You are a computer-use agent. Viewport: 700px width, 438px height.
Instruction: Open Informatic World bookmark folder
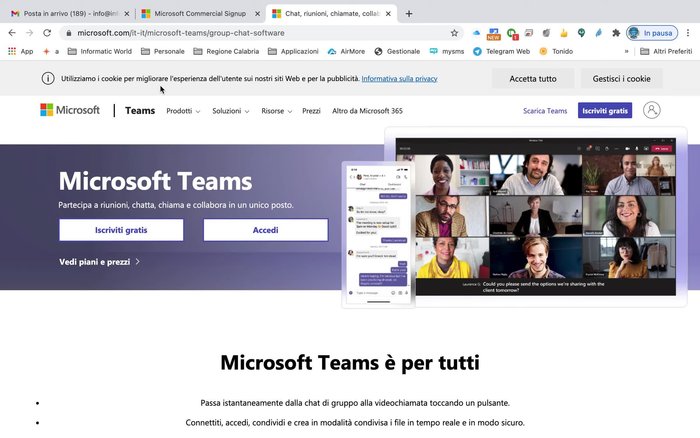100,51
